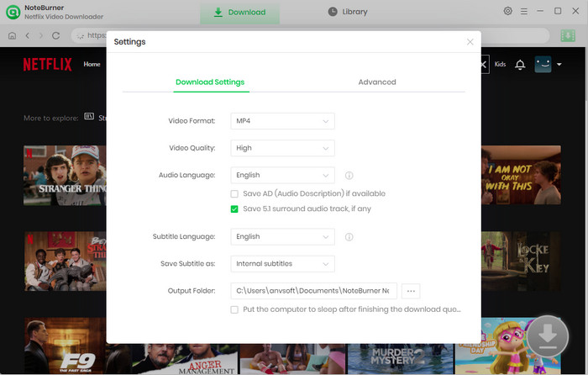Open the Netflix Kids link

[500, 64]
